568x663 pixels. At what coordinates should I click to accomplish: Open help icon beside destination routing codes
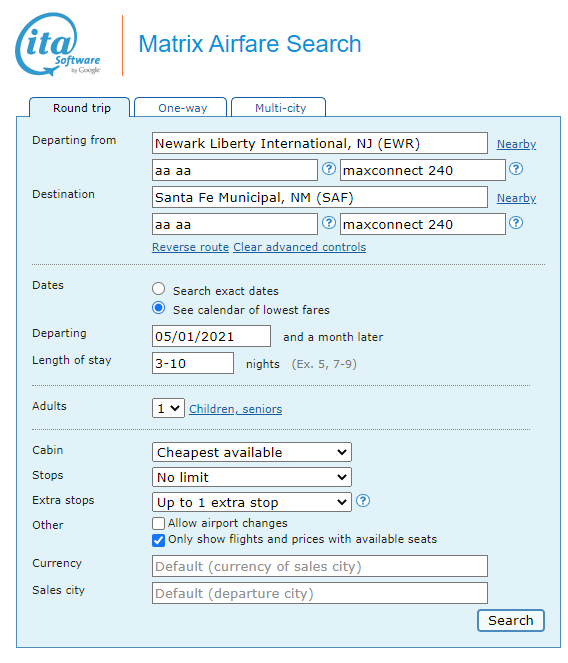click(x=329, y=223)
